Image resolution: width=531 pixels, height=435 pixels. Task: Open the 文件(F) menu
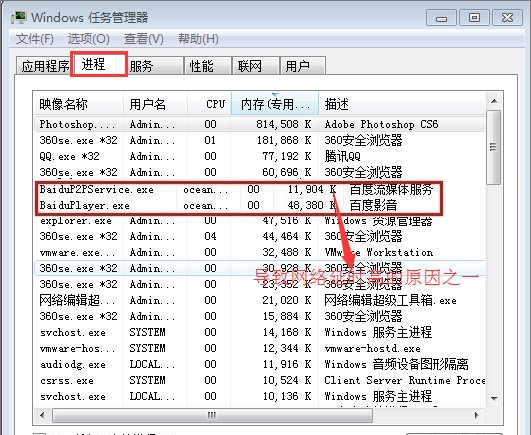[x=35, y=39]
